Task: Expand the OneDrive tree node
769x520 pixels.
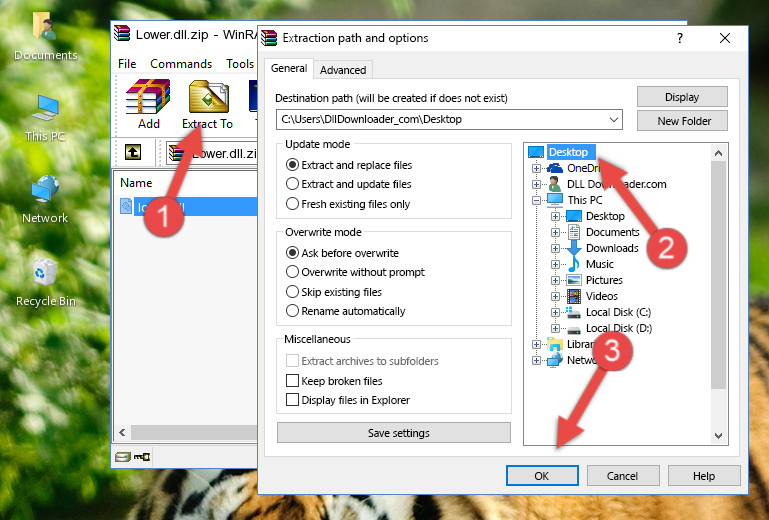Action: (536, 168)
